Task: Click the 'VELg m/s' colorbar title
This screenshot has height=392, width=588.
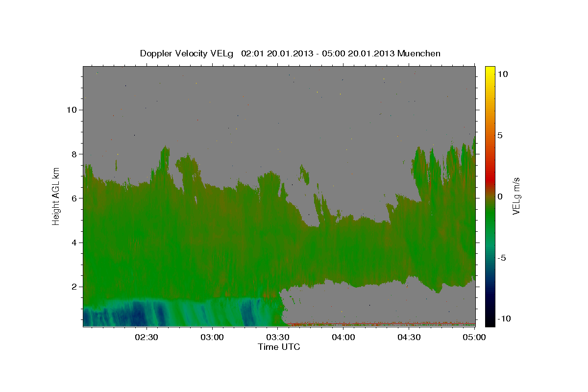Action: (x=516, y=196)
